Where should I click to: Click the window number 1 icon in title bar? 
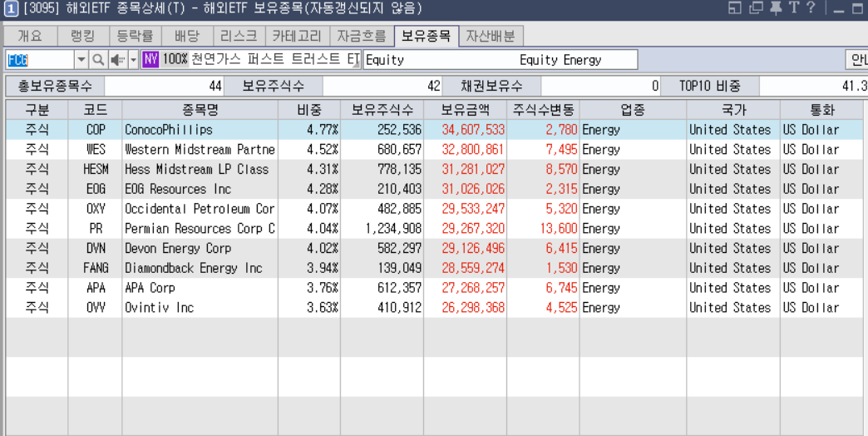click(11, 9)
